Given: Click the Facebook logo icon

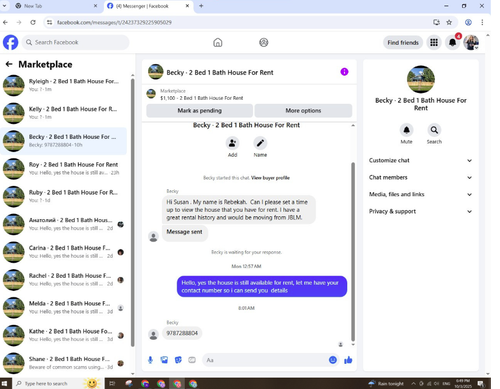Looking at the screenshot, I should (11, 42).
